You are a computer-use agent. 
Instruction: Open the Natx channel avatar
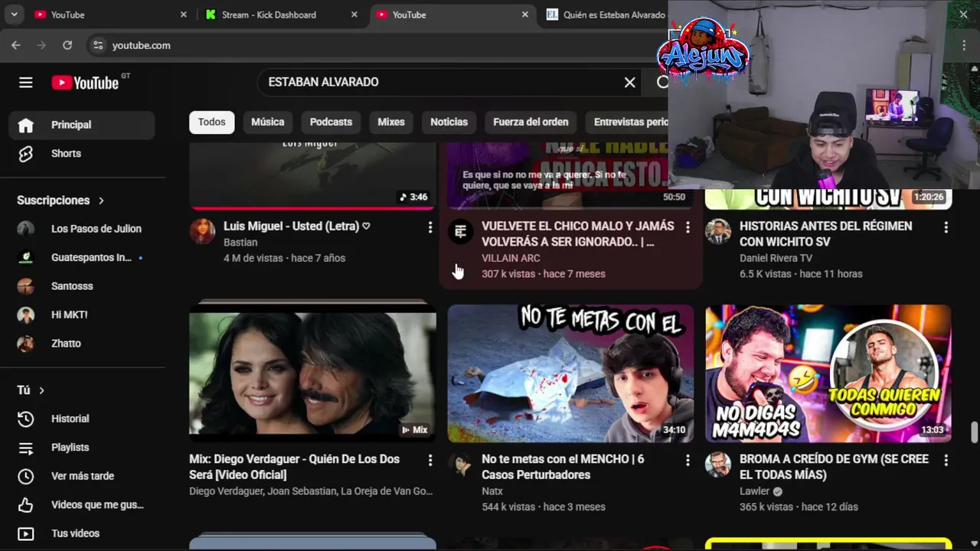(x=460, y=464)
